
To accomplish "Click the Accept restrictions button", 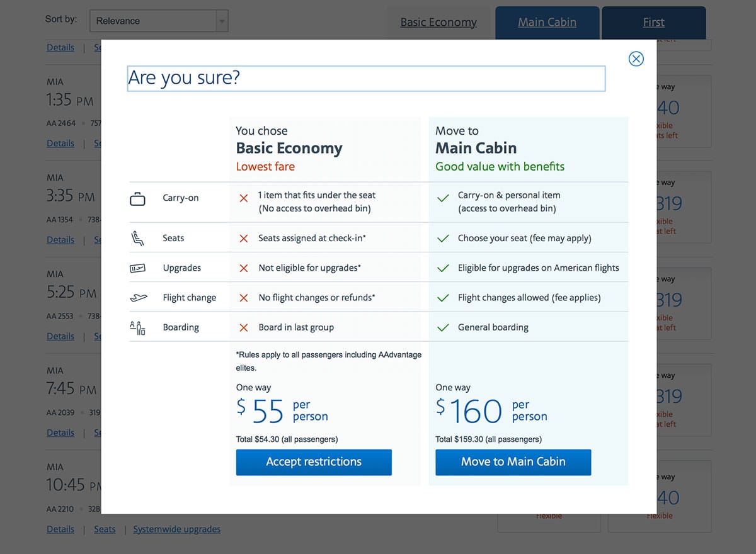I will point(313,461).
